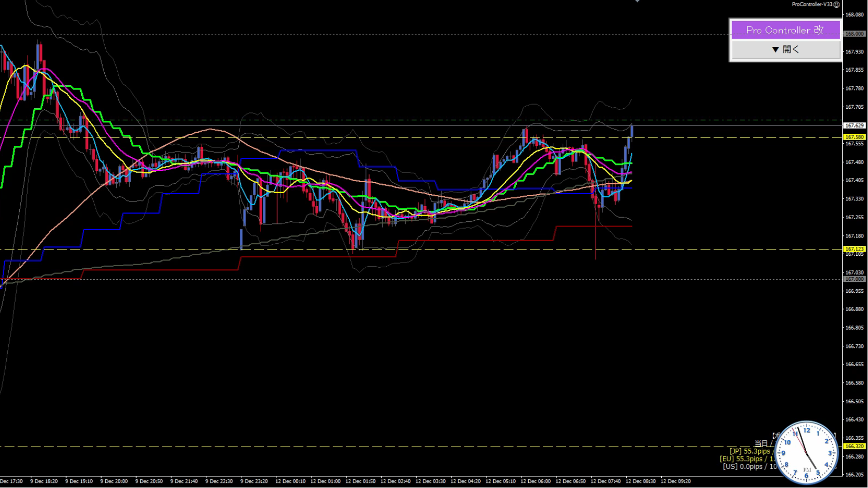
Task: Click the 167.255 price axis value
Action: 854,217
